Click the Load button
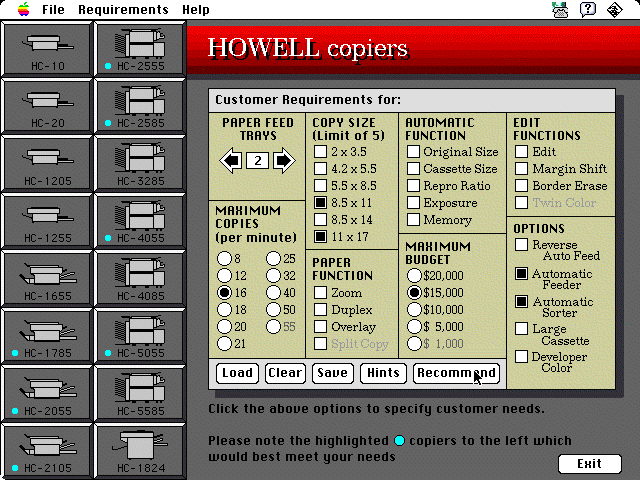The height and width of the screenshot is (480, 640). [237, 373]
